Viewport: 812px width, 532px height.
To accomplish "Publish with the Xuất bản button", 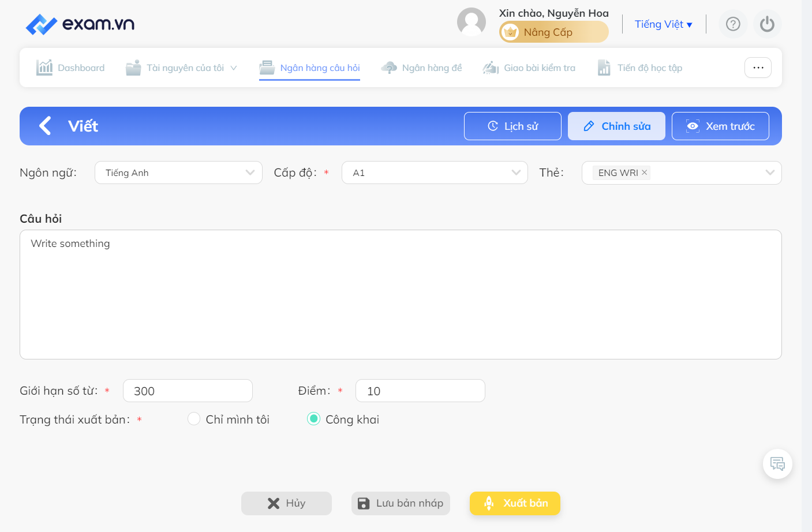I will (515, 503).
